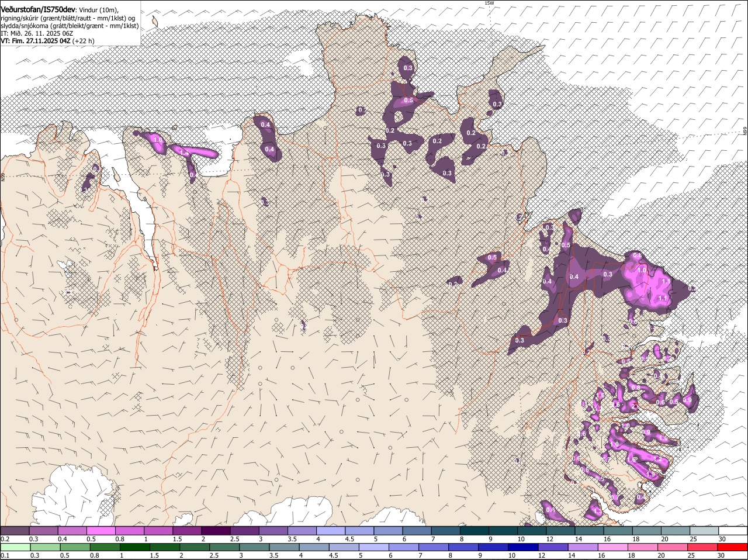
Task: Click the 'VT: Fim. 27.11.2025 04Z (+22 h)' line
Action: (48, 41)
